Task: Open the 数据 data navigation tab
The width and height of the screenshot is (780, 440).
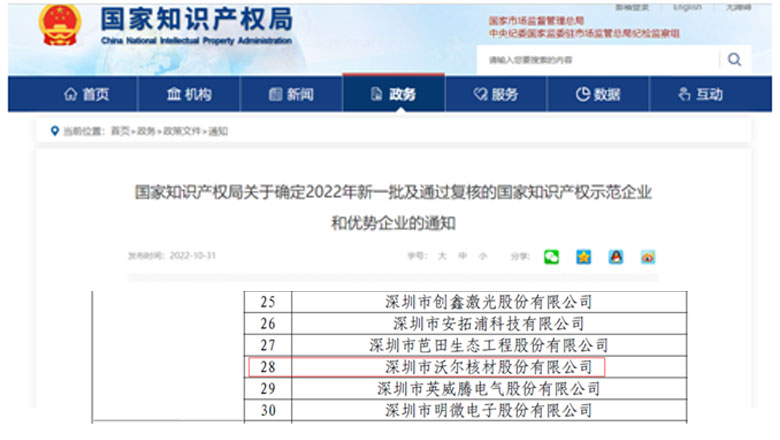Action: coord(597,94)
